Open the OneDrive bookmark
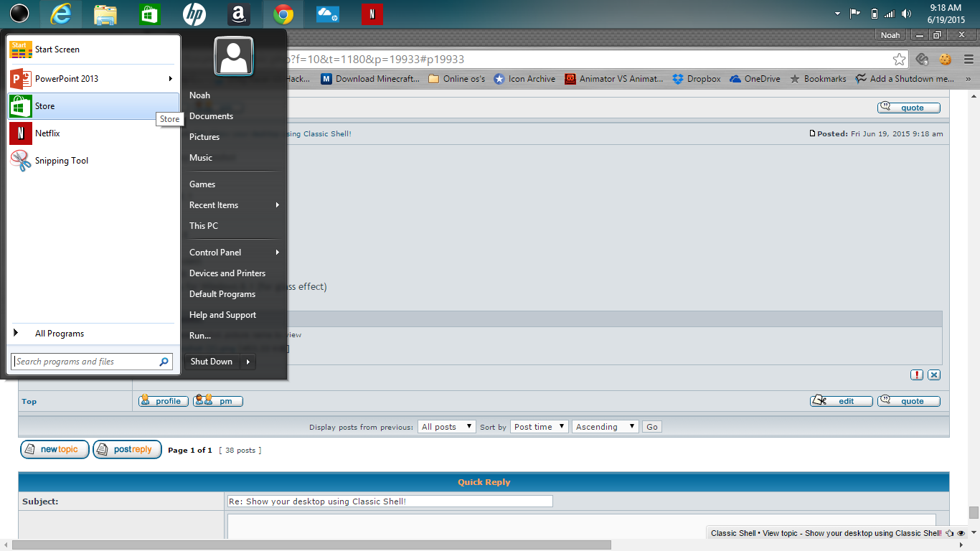Viewport: 980px width, 551px height. coord(755,79)
